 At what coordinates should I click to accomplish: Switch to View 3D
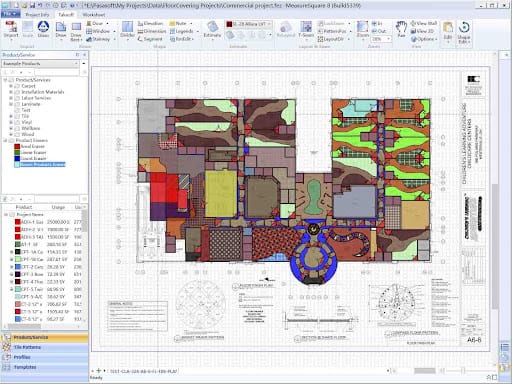[x=423, y=31]
